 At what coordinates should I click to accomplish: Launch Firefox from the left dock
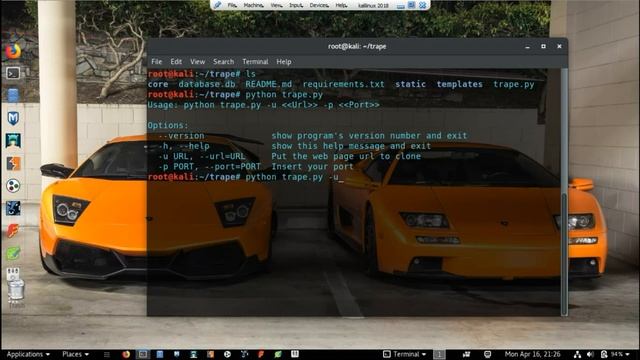tap(13, 51)
